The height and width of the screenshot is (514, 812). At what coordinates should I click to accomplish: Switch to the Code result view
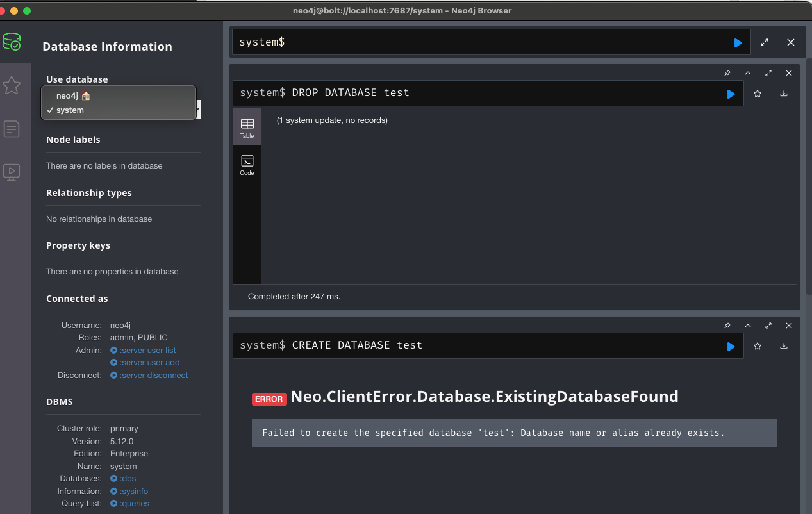pyautogui.click(x=247, y=164)
